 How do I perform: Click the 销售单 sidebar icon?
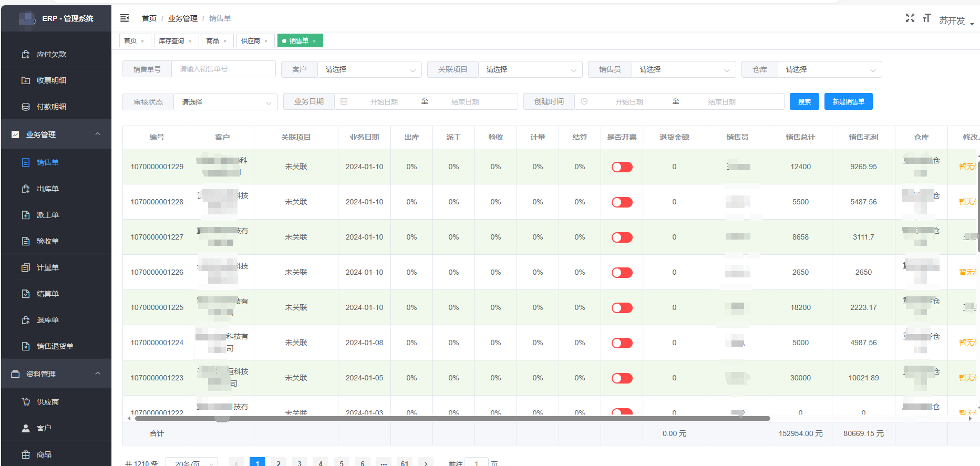click(x=26, y=162)
